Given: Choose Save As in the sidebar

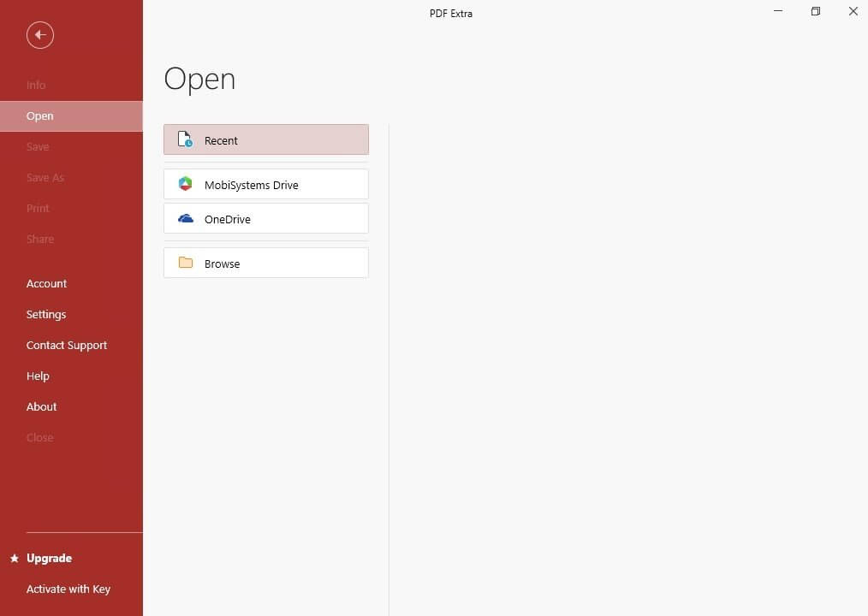Looking at the screenshot, I should pos(45,178).
